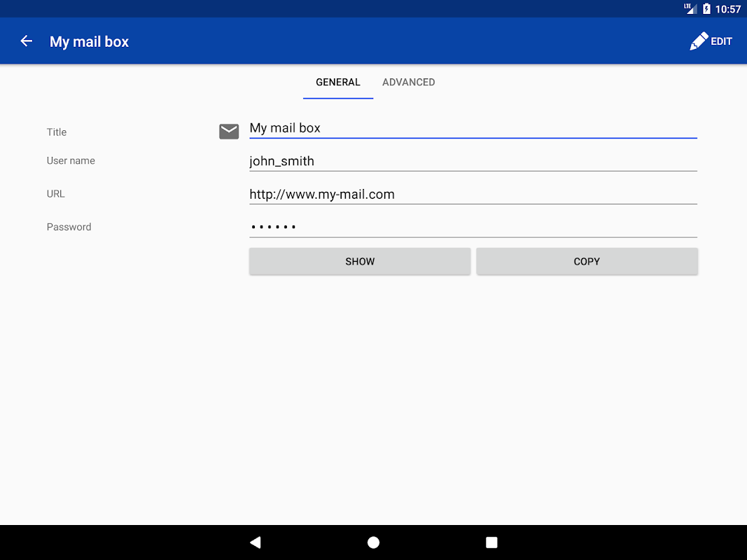Viewport: 747px width, 560px height.
Task: Open recent apps with the square button
Action: (x=491, y=542)
